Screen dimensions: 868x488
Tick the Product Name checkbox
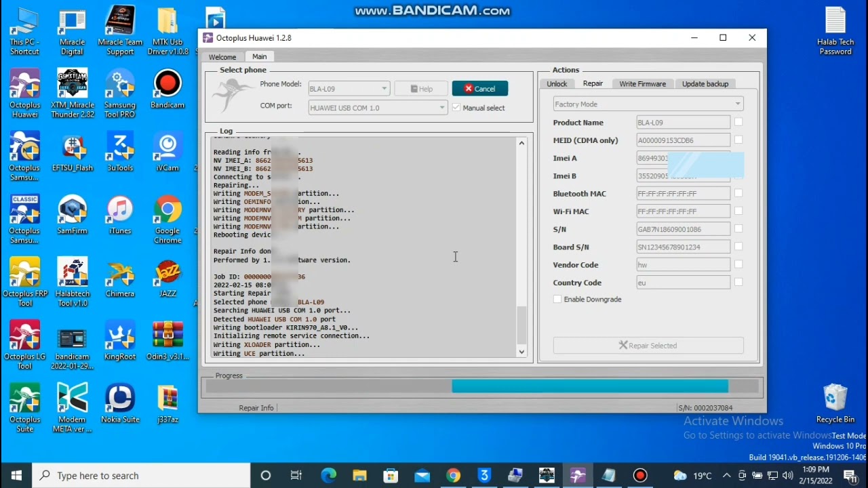[x=738, y=122]
